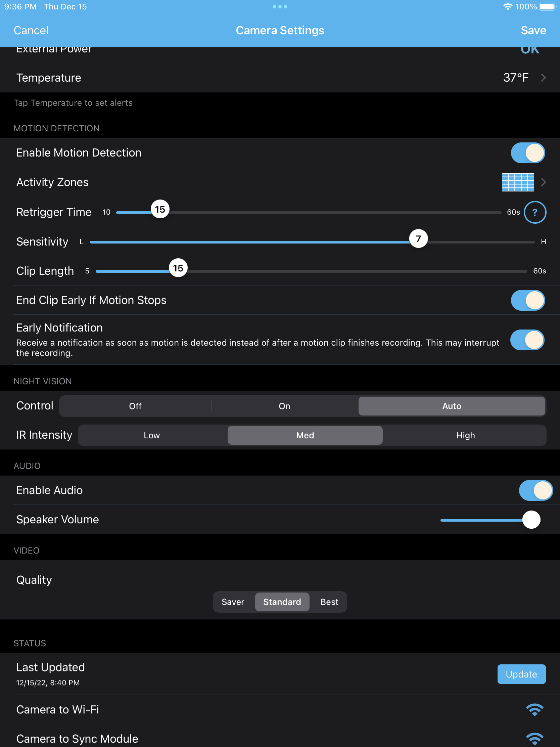The height and width of the screenshot is (747, 560).
Task: Click the Clip Length slider knob
Action: [x=178, y=268]
